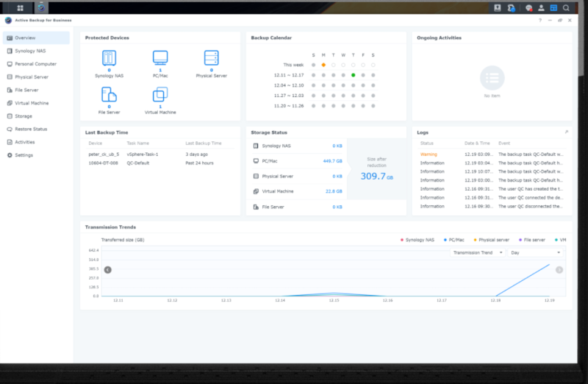
Task: Toggle VM legend series
Action: [x=560, y=240]
